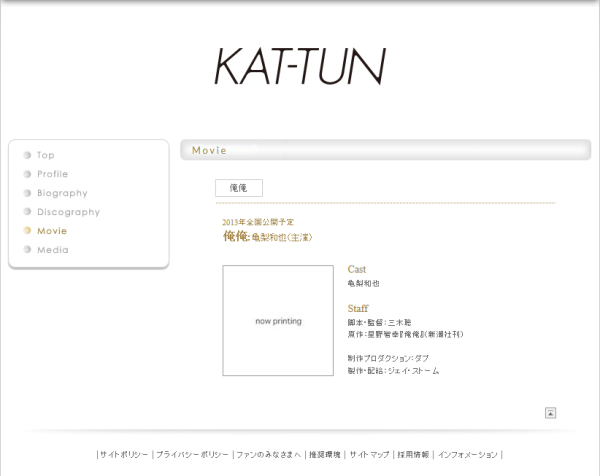Image resolution: width=600 pixels, height=476 pixels.
Task: Open the プライバシーポリシー footer link
Action: coord(192,455)
